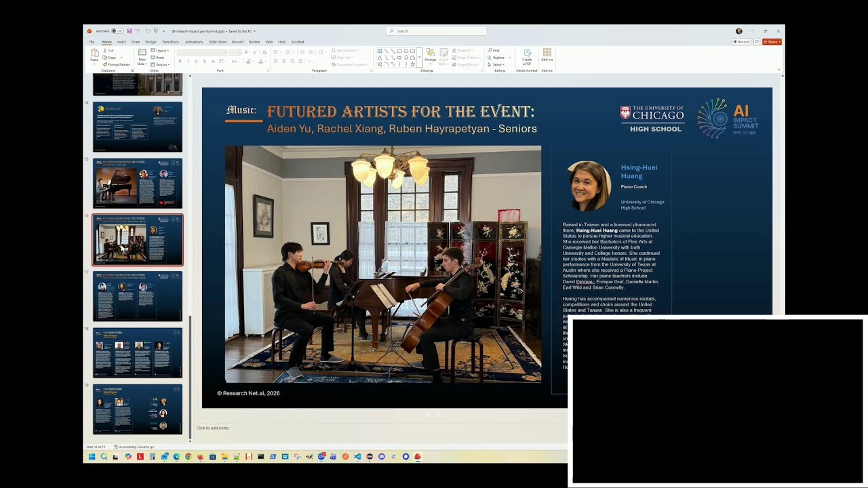
Task: Select slide 15 thumbnail
Action: coord(138,183)
